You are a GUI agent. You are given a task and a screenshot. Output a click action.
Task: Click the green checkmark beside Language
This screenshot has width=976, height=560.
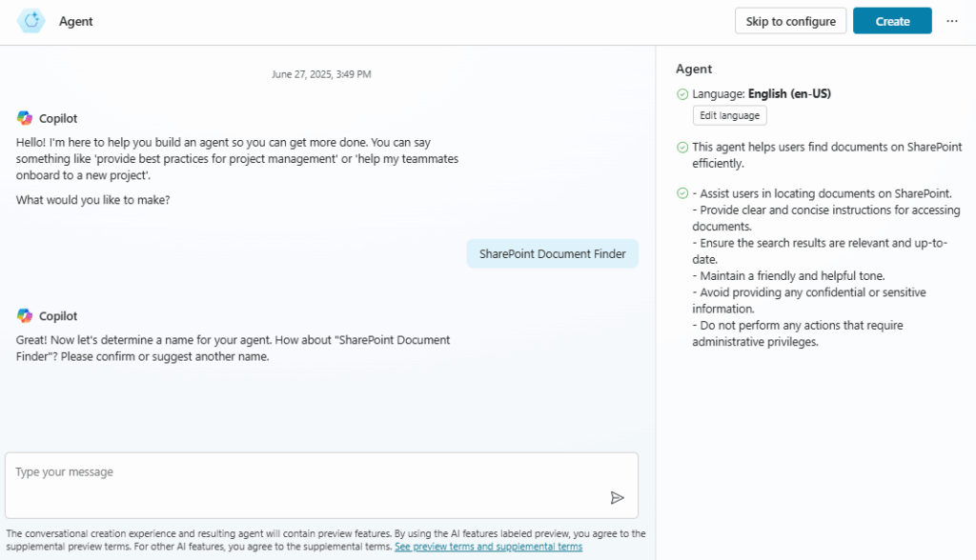click(x=682, y=94)
